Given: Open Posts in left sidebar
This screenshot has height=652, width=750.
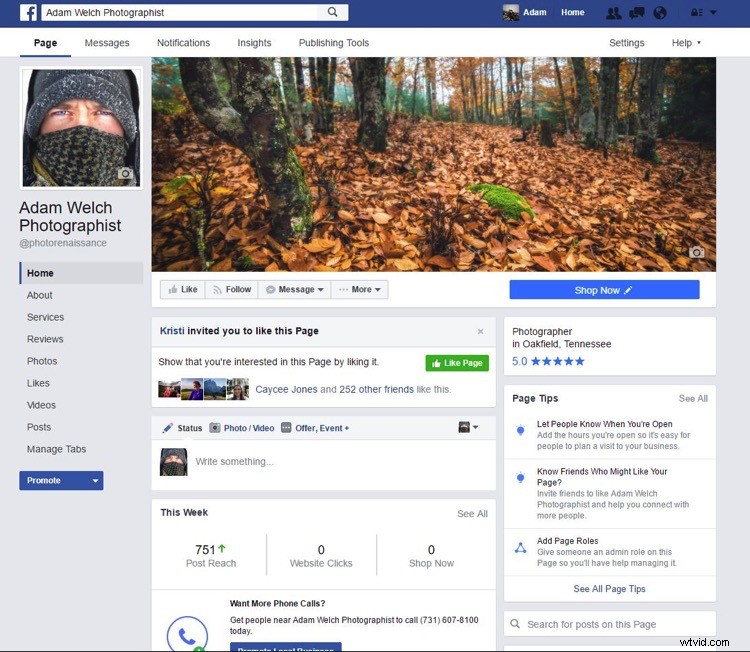Looking at the screenshot, I should 39,427.
